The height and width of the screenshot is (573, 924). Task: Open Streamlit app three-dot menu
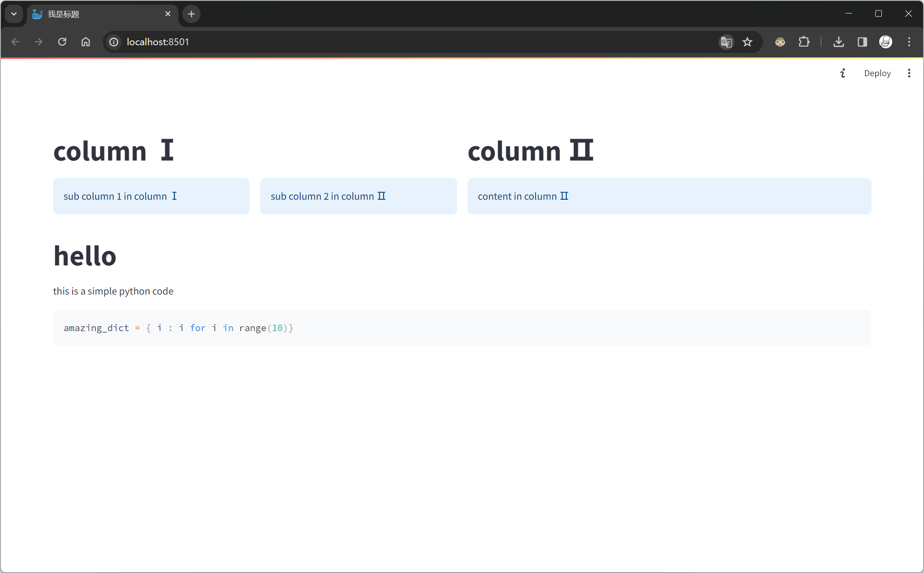909,73
